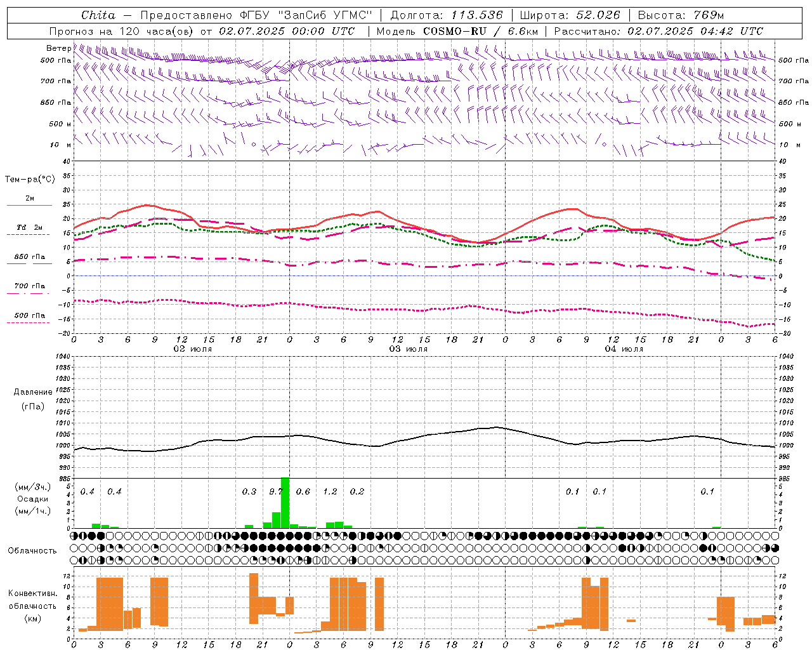Click the "Прогноз на 120 часа(ов)" forecast text
The height and width of the screenshot is (650, 812).
click(121, 31)
